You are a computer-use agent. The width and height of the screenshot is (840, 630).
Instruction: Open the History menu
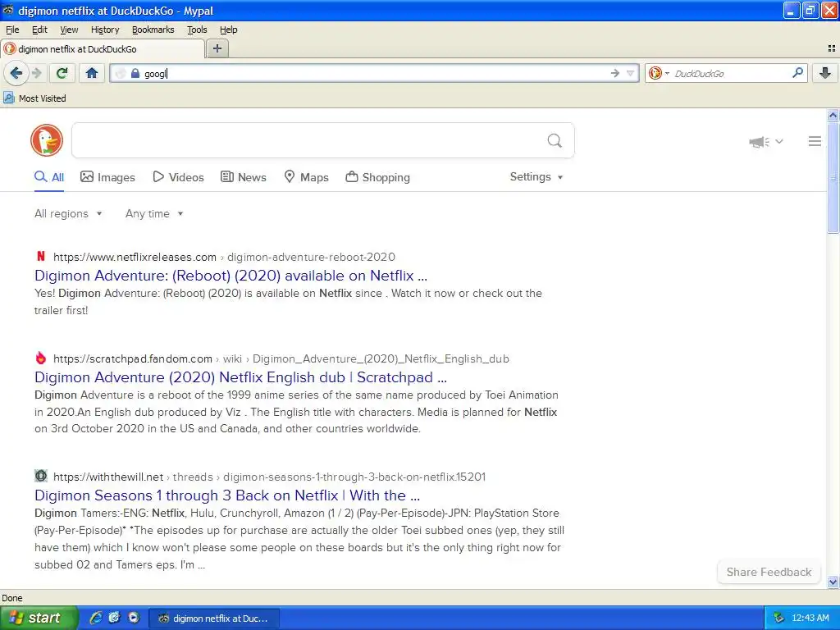(x=105, y=30)
